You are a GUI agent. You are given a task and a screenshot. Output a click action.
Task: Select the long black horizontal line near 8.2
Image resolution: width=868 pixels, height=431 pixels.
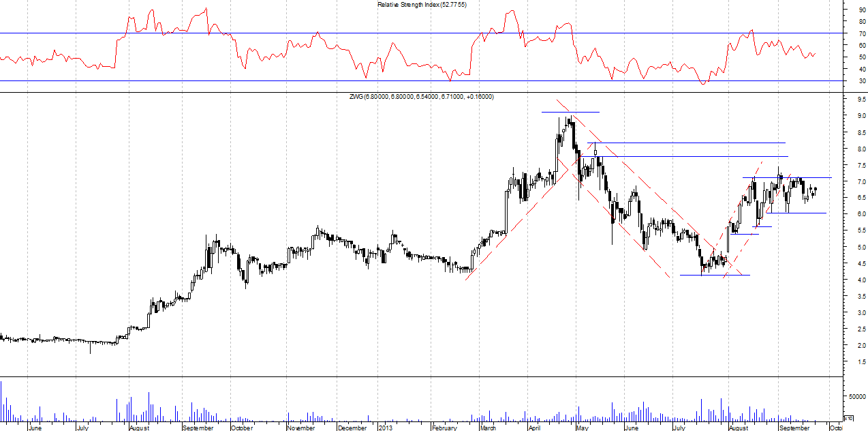(687, 143)
